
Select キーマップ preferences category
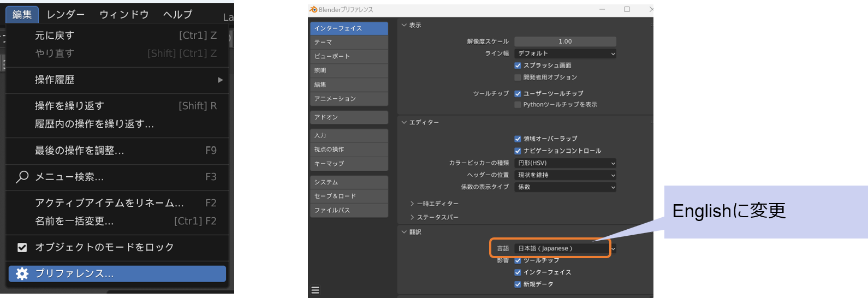point(349,164)
